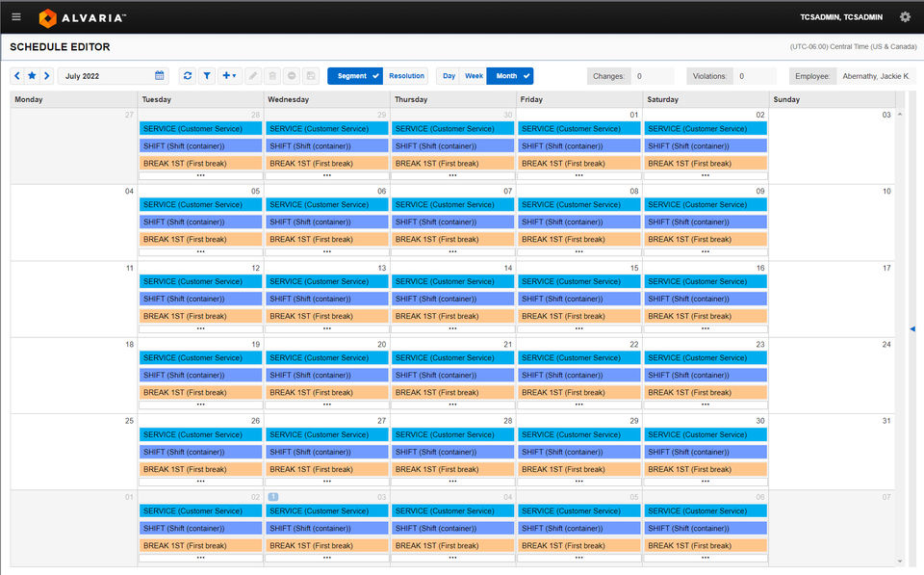The width and height of the screenshot is (924, 575).
Task: Click the Violations count value
Action: [x=755, y=76]
